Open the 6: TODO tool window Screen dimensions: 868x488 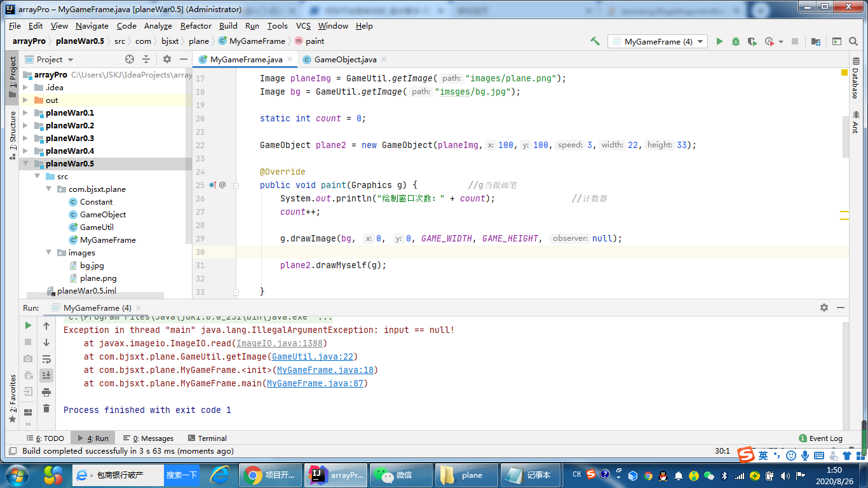[x=45, y=438]
